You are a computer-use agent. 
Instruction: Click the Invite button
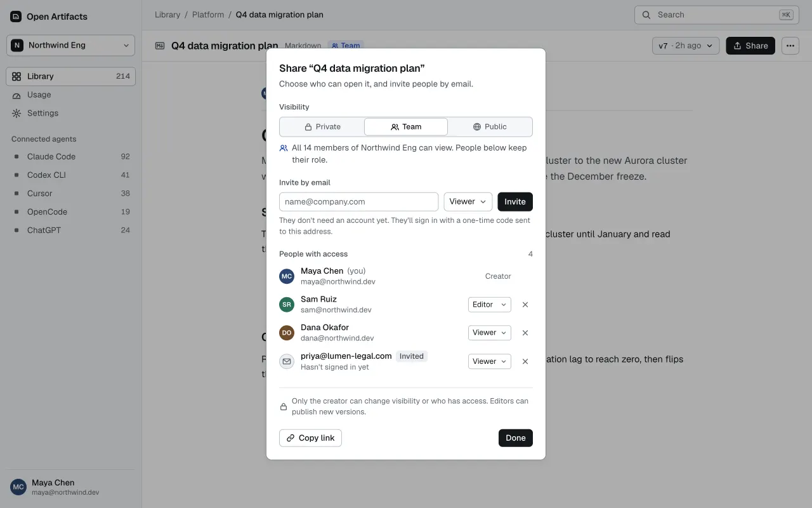(515, 202)
